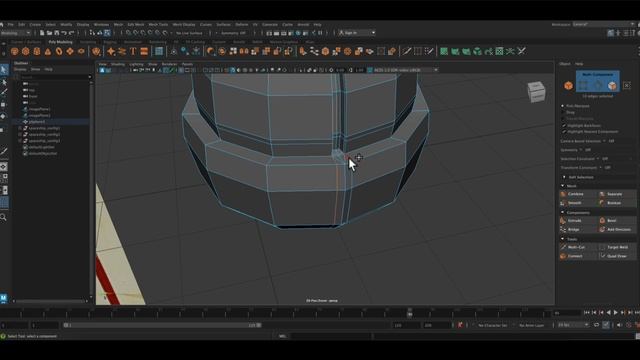Image resolution: width=640 pixels, height=360 pixels.
Task: Click the Combine mesh icon
Action: tap(563, 194)
